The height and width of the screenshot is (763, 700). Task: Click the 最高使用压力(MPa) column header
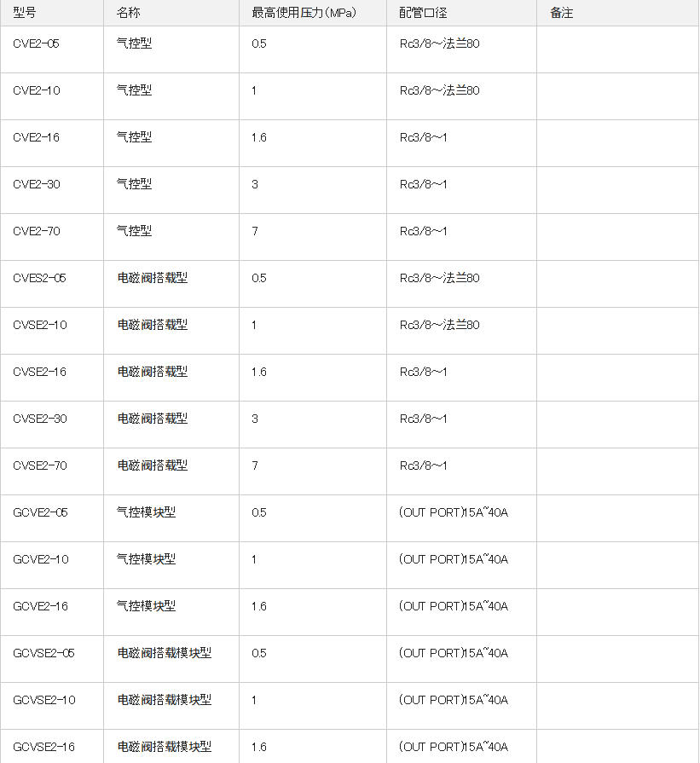[304, 13]
